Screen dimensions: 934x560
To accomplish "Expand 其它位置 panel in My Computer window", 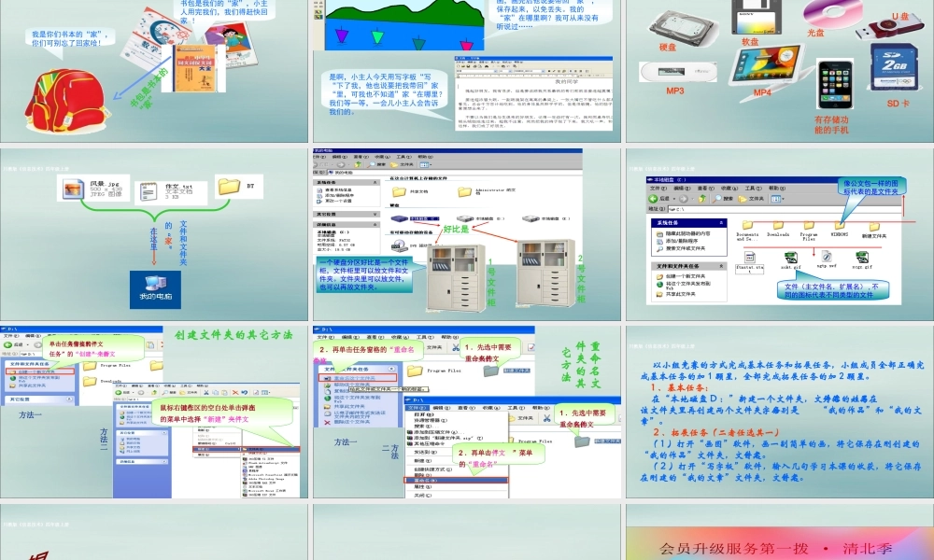I will (375, 215).
